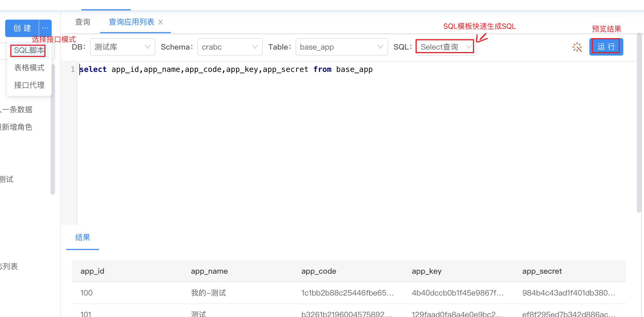644x317 pixels.
Task: Click the right vertical editor scrollbar
Action: click(639, 123)
